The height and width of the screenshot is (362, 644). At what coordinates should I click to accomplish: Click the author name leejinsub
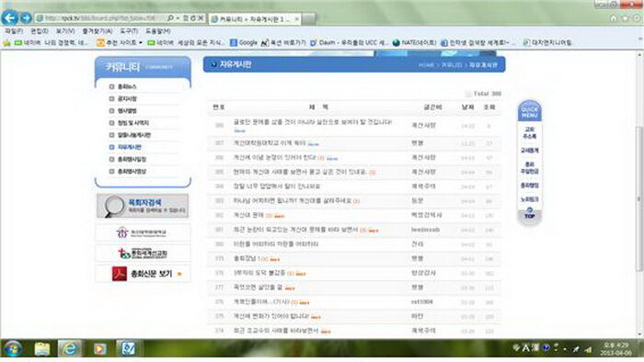point(425,230)
